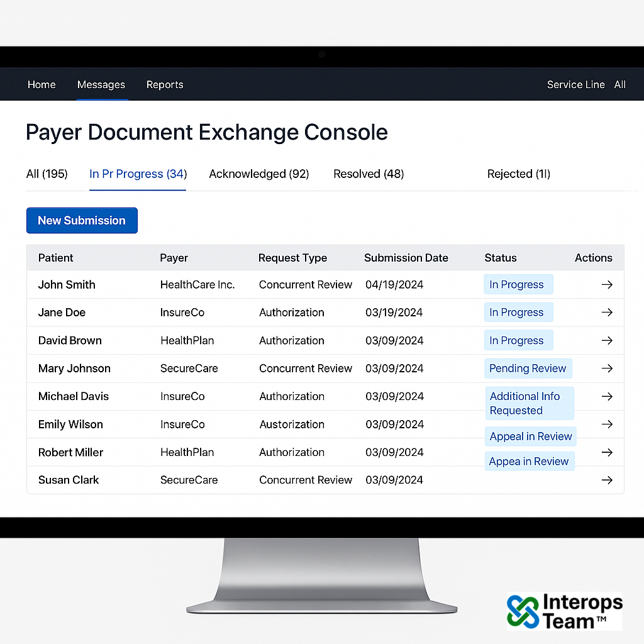The image size is (644, 644).
Task: Click HealthPlan payer in David Brown row
Action: pos(187,340)
